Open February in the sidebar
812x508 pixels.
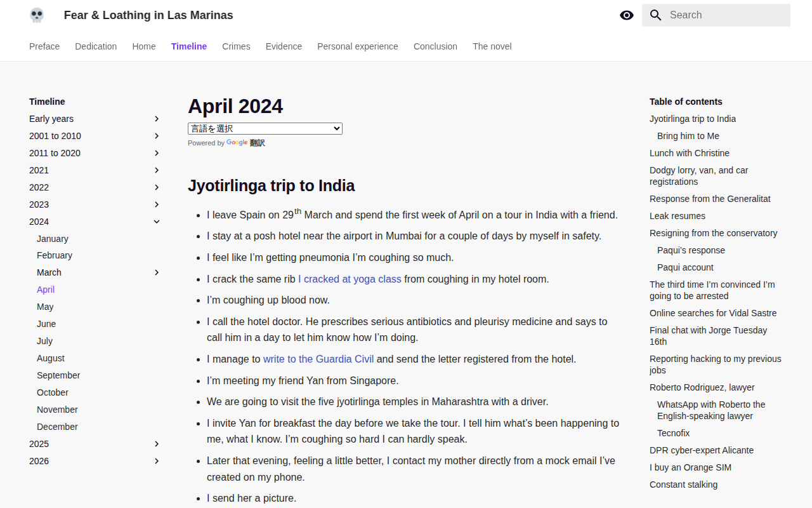tap(55, 255)
